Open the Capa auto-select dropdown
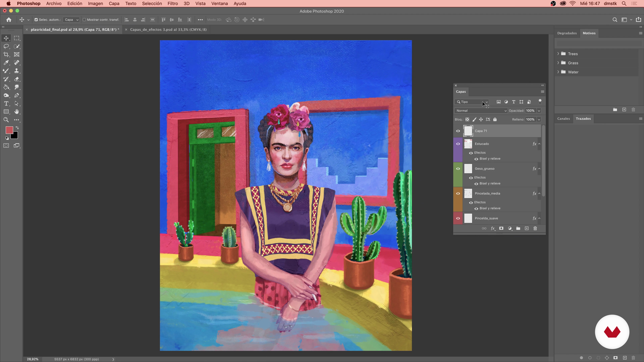Viewport: 644px width, 362px height. click(71, 20)
